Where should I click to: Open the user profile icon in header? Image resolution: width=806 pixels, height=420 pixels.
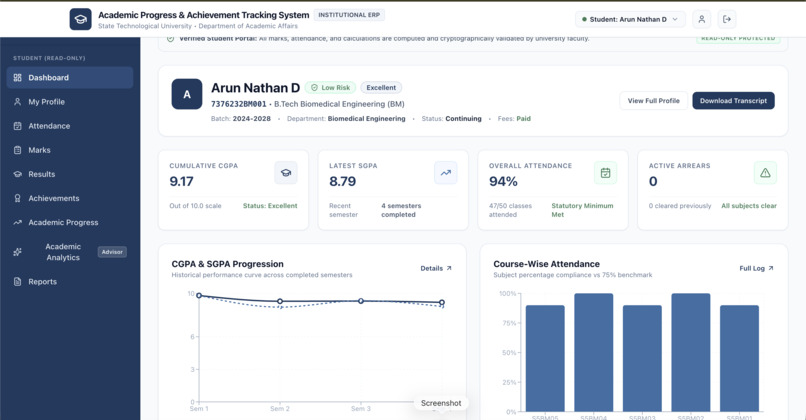point(702,19)
